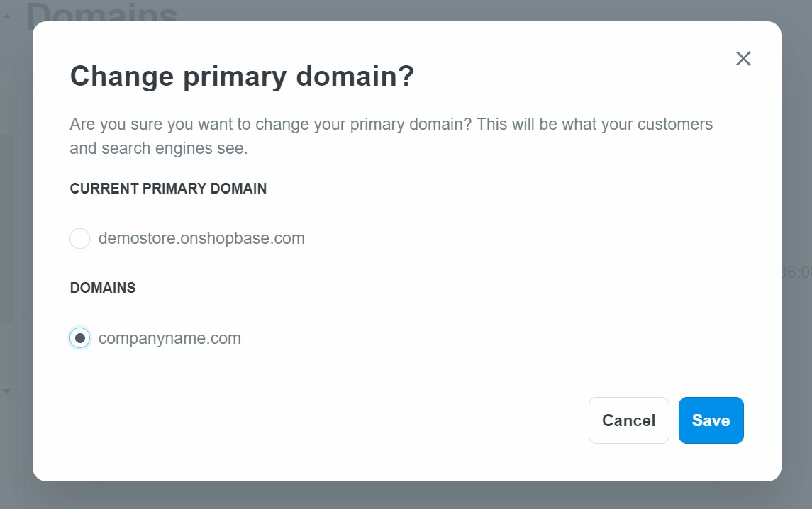
Task: Select the demostore.onshopbase.com radio button
Action: 79,239
